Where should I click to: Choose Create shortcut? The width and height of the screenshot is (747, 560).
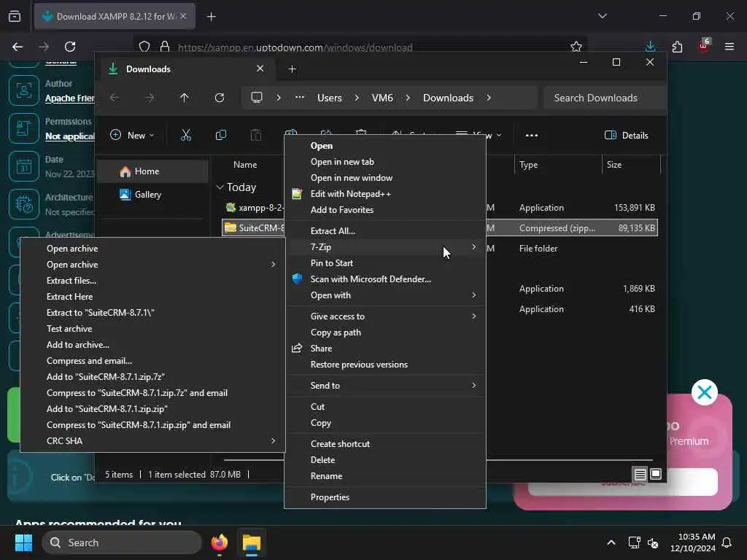385,444
